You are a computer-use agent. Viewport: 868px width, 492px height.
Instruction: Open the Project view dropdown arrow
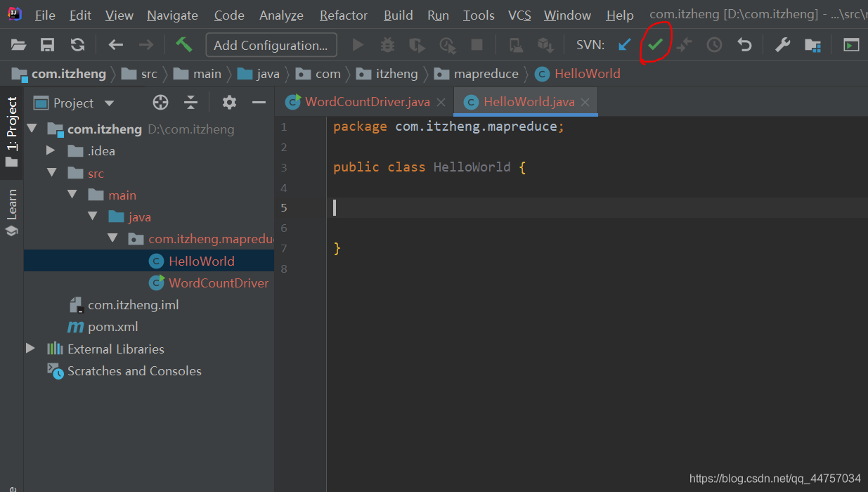(109, 103)
